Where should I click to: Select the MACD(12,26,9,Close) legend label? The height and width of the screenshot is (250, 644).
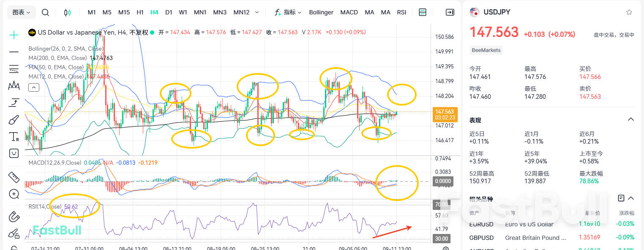click(x=55, y=163)
